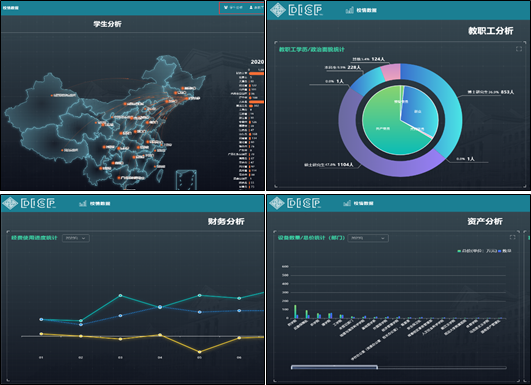Image resolution: width=531 pixels, height=385 pixels.
Task: Click the DISP diamond logo in the finance panel
Action: [10, 203]
